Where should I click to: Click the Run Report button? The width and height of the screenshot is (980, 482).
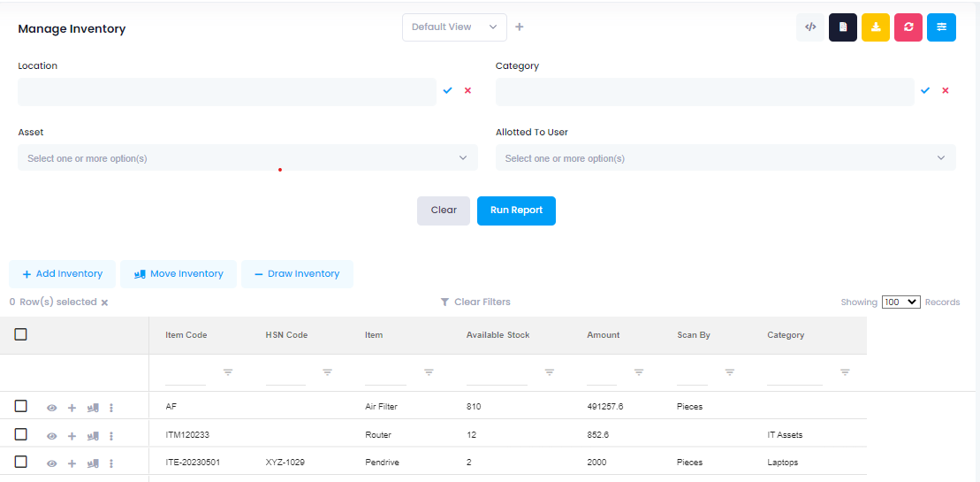516,210
